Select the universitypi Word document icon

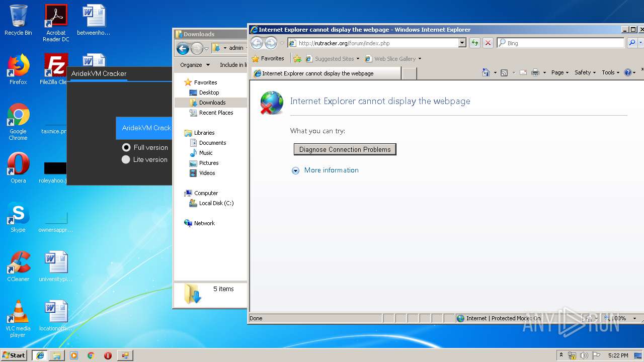[x=56, y=266]
